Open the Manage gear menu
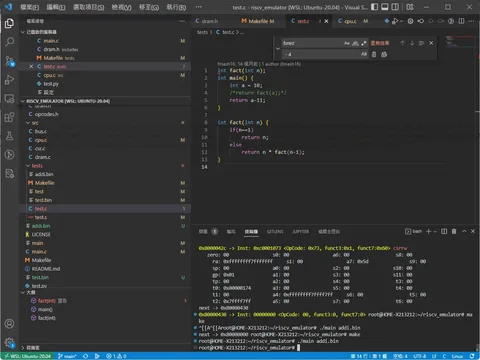This screenshot has height=360, width=480. click(9, 342)
